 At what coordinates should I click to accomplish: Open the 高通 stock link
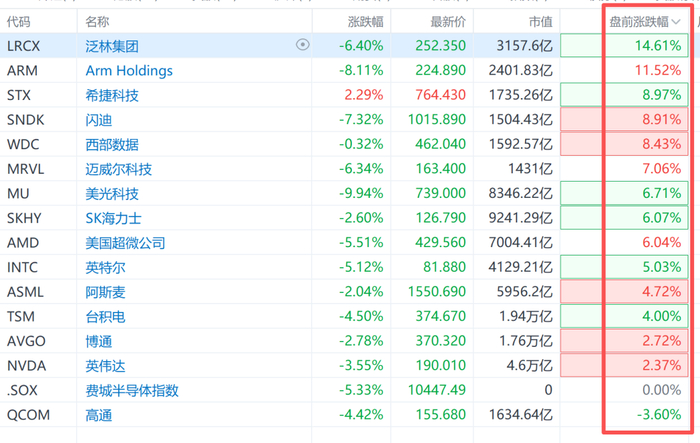pos(99,415)
